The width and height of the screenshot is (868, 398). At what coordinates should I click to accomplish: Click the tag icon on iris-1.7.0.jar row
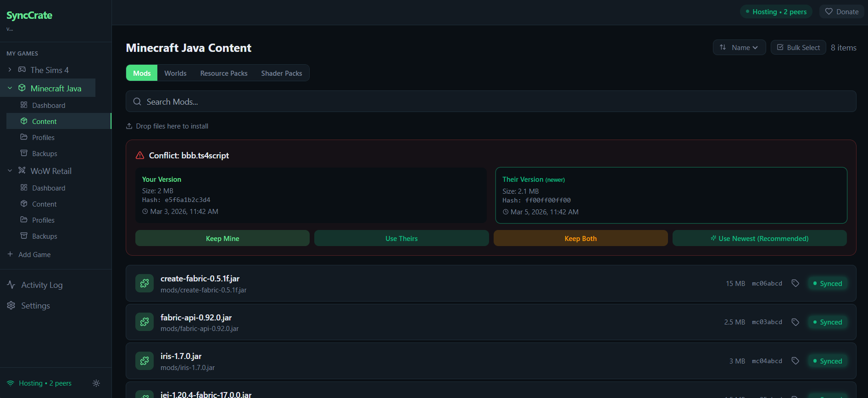795,361
